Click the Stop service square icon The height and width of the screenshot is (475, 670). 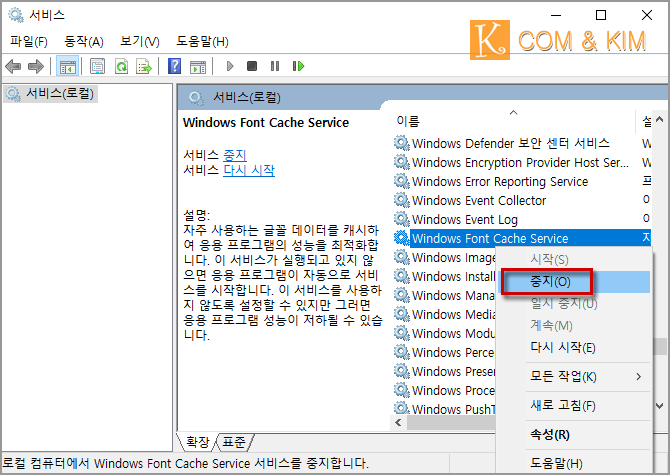[x=252, y=66]
